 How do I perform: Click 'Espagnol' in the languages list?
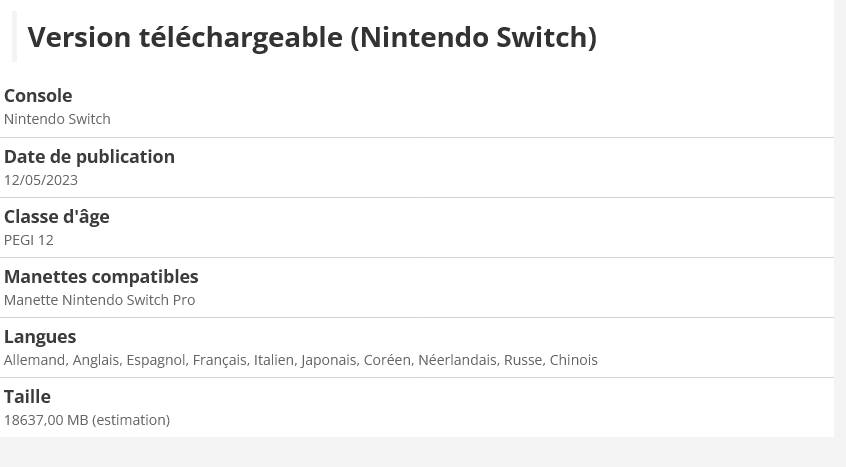tap(155, 360)
